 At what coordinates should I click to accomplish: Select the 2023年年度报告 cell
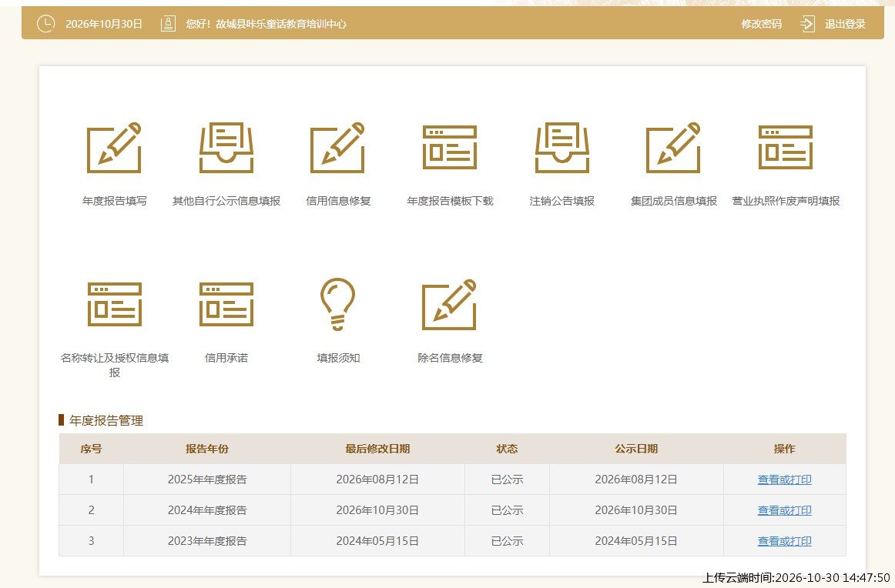point(206,541)
